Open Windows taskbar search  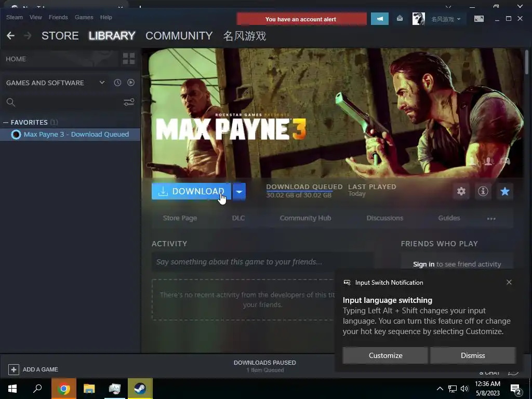point(37,389)
